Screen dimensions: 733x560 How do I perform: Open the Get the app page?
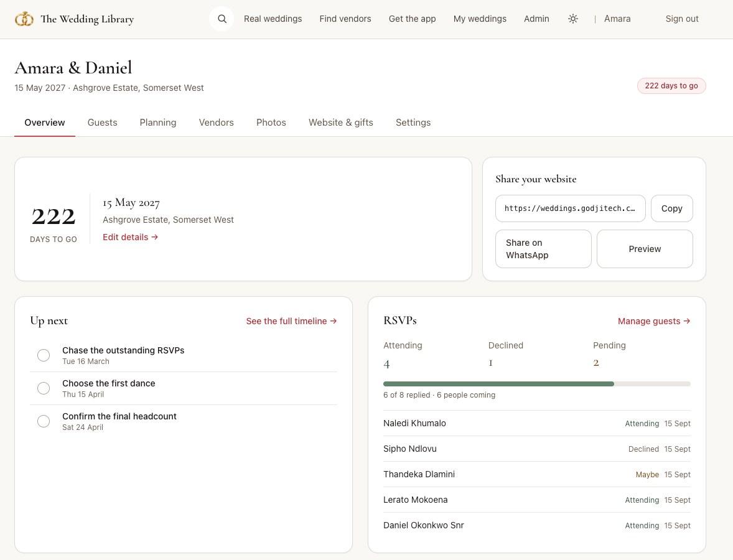click(x=413, y=19)
